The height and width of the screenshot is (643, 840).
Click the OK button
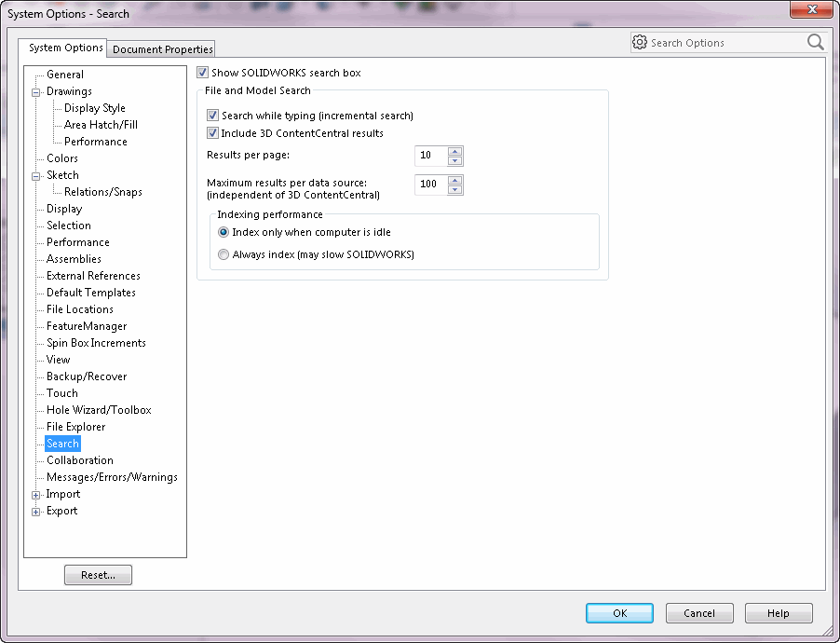(620, 613)
